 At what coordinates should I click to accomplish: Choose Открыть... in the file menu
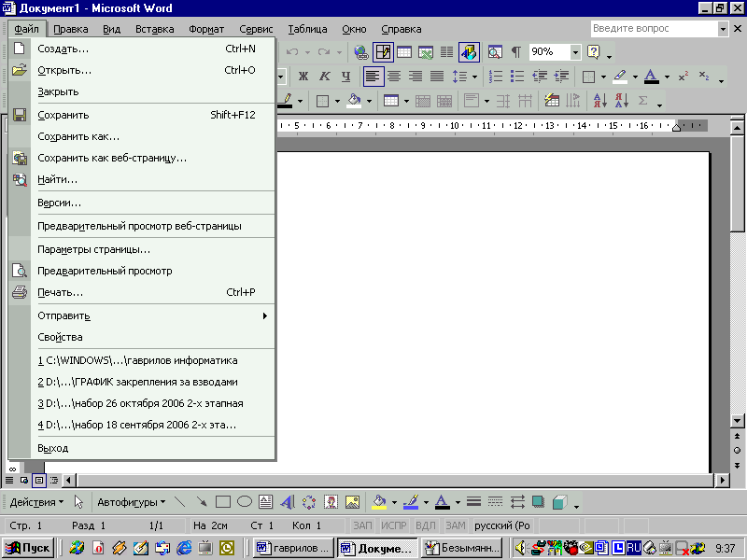coord(152,70)
